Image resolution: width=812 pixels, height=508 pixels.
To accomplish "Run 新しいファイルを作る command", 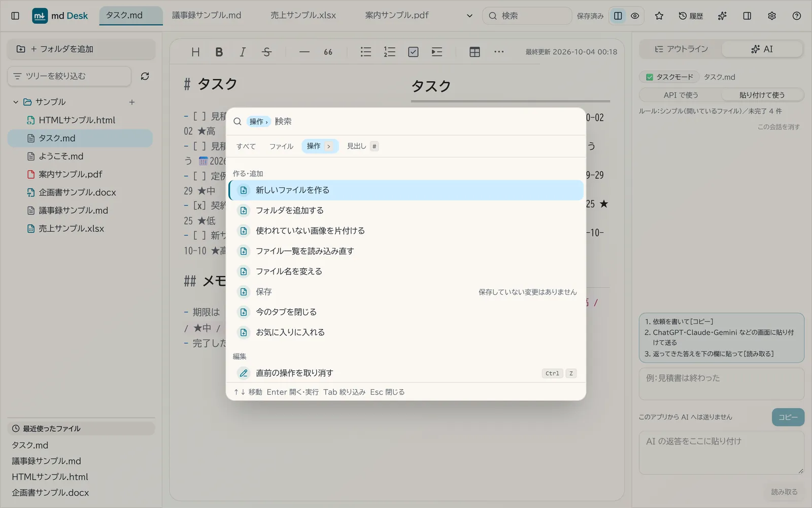I will pos(406,190).
